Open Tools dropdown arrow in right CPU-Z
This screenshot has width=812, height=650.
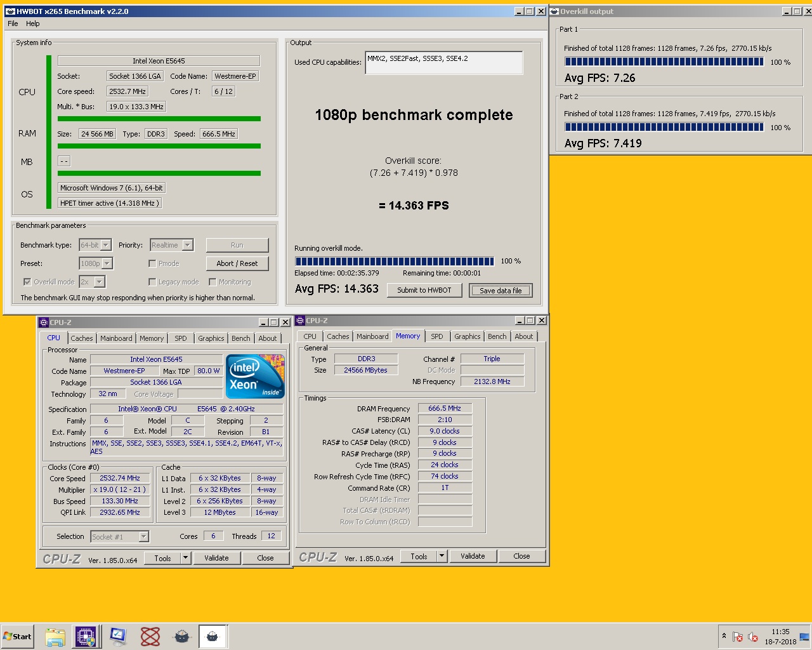tap(442, 556)
